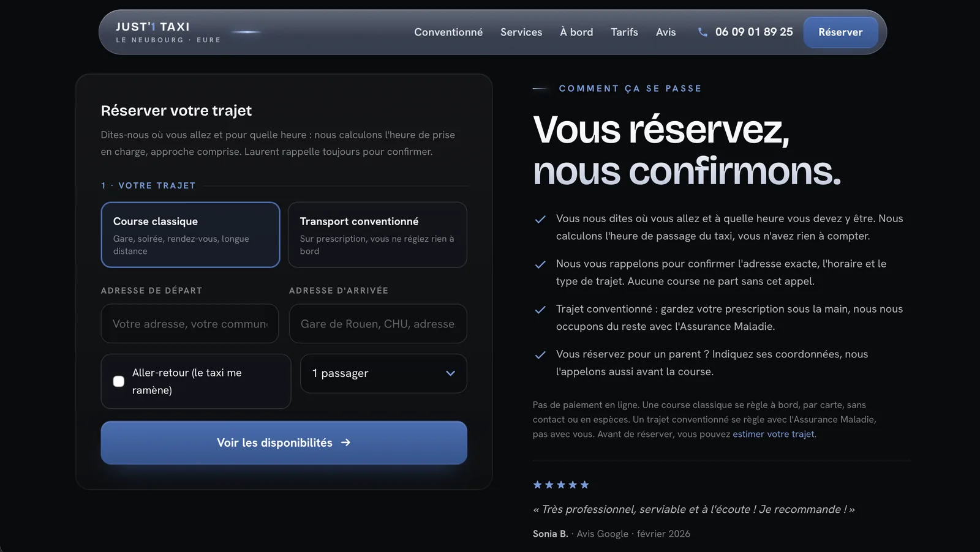The width and height of the screenshot is (980, 552).
Task: Click the 'ADRESSE DE DÉPART' field label
Action: pos(151,291)
